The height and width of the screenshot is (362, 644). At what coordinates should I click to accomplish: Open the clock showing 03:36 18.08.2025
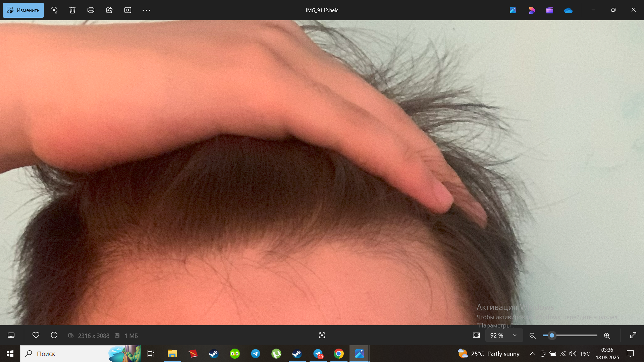pos(607,354)
